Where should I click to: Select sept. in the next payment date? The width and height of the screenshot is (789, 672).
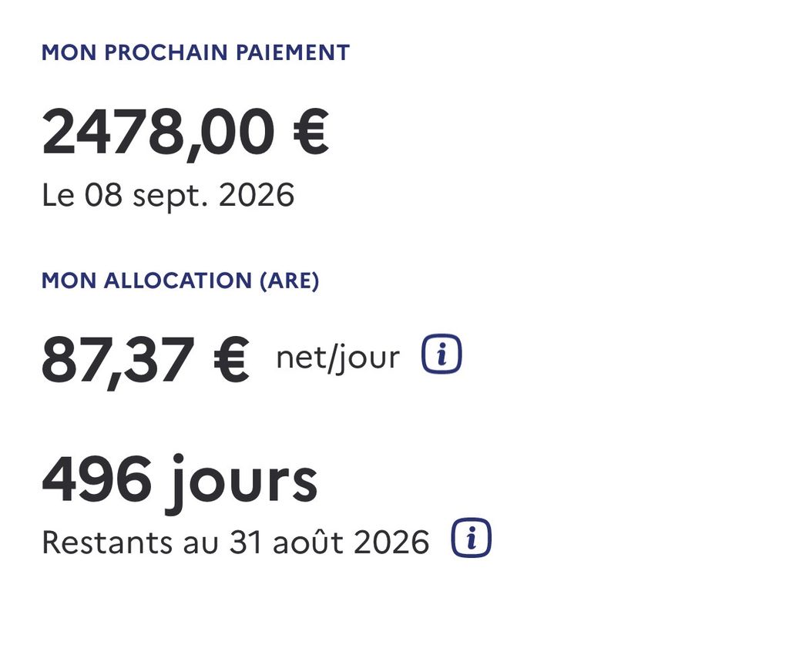[x=170, y=197]
